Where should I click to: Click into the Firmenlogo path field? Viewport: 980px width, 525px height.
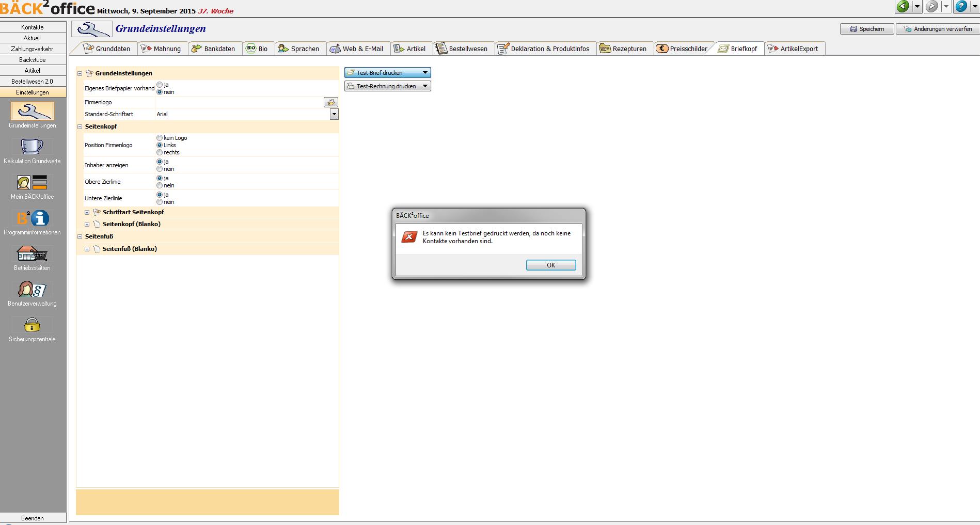(x=239, y=102)
